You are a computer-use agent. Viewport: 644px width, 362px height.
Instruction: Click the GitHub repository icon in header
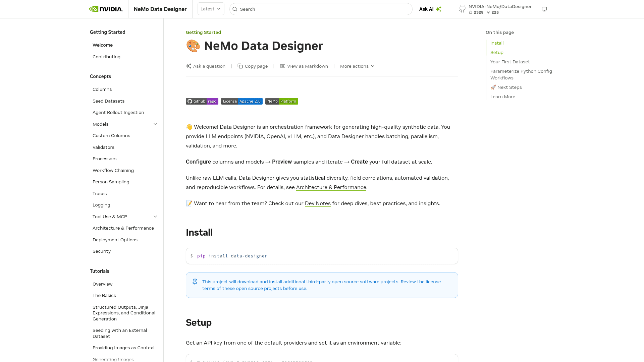point(462,9)
